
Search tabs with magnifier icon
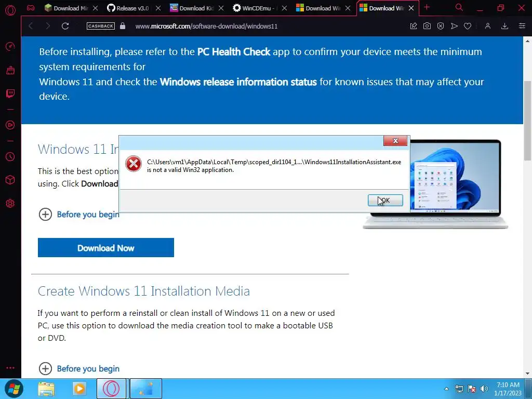pos(459,7)
